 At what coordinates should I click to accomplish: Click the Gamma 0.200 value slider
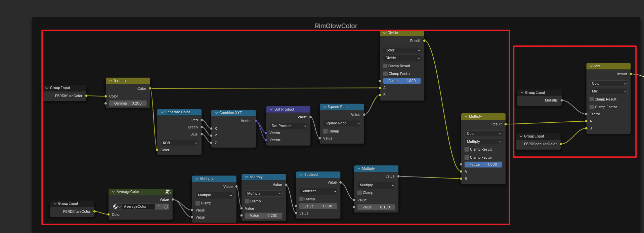tap(128, 104)
